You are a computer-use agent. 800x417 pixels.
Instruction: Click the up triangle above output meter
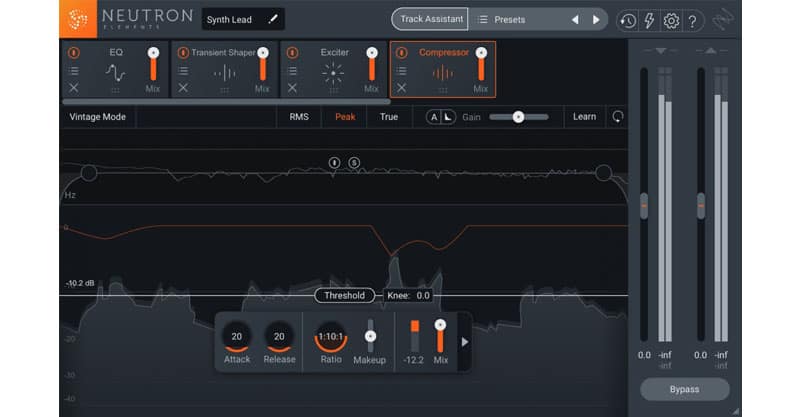click(710, 51)
